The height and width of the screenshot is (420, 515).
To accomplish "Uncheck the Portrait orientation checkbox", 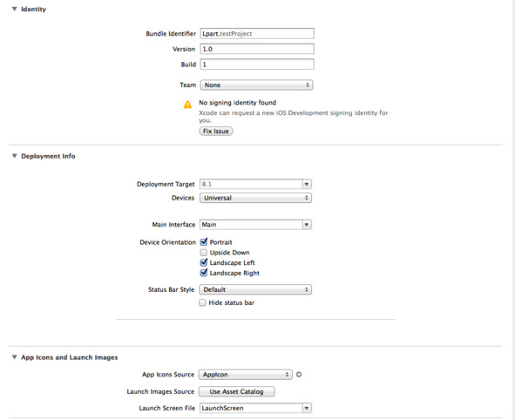I will [x=204, y=242].
